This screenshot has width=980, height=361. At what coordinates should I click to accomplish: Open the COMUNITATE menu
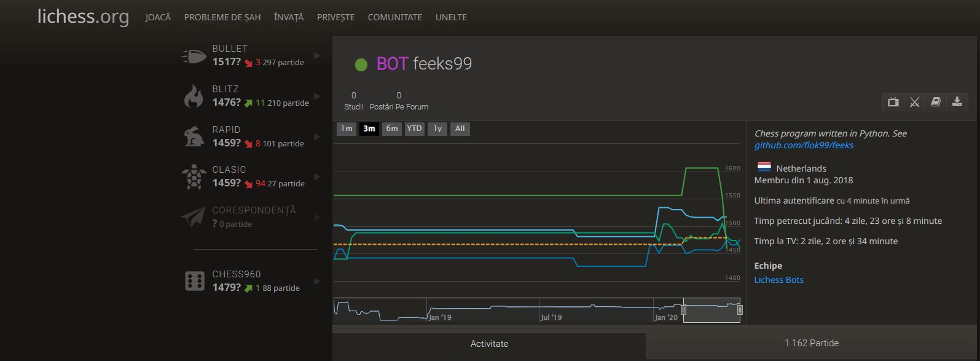pyautogui.click(x=394, y=17)
